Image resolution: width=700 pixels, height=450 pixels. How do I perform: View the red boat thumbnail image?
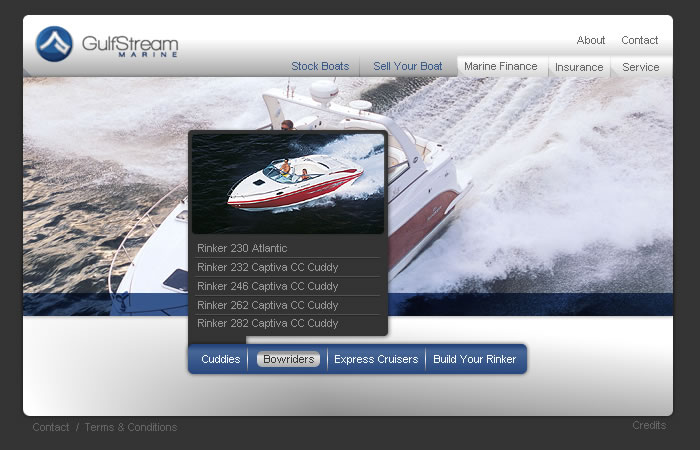pyautogui.click(x=288, y=183)
